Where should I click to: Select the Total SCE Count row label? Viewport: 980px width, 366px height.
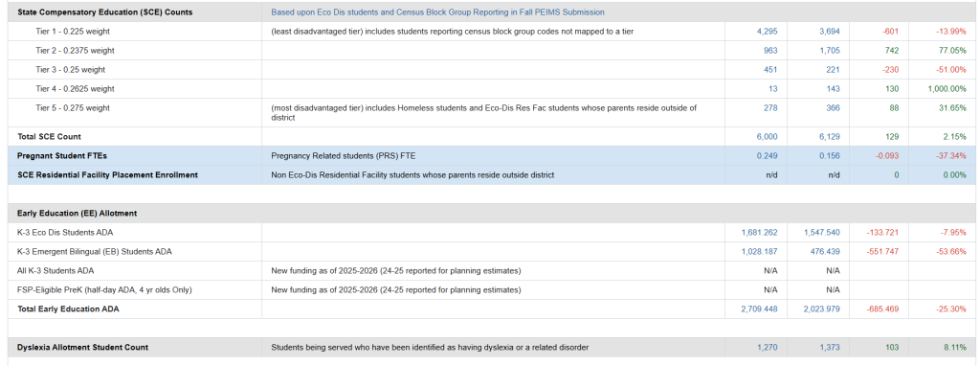[50, 136]
